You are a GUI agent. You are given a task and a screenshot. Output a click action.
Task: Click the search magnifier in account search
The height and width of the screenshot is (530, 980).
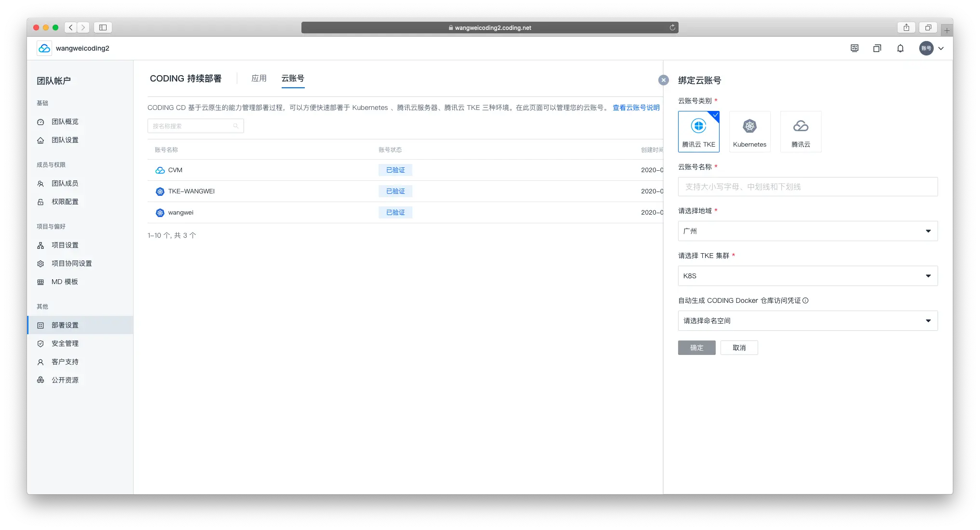(236, 126)
